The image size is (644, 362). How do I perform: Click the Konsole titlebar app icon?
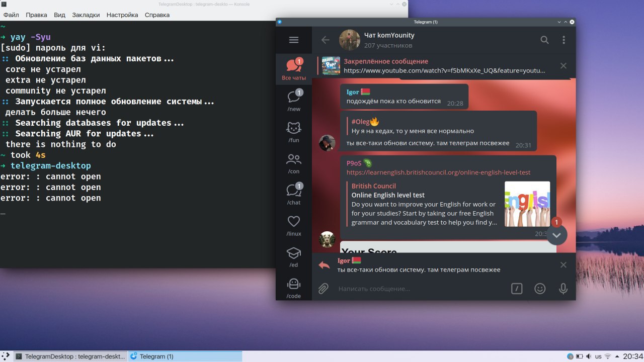tap(4, 4)
